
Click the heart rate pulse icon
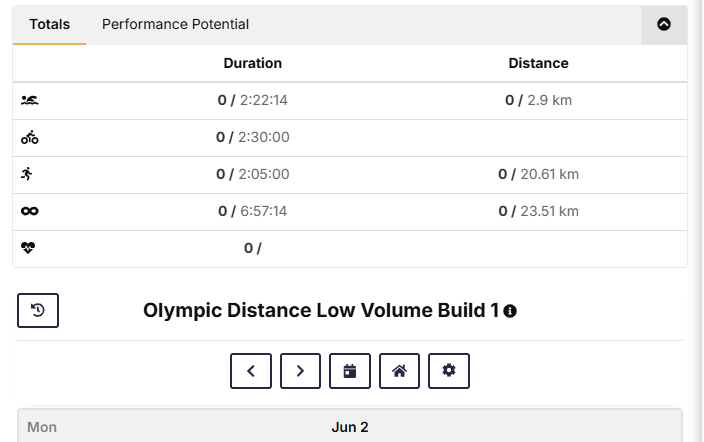(x=28, y=248)
